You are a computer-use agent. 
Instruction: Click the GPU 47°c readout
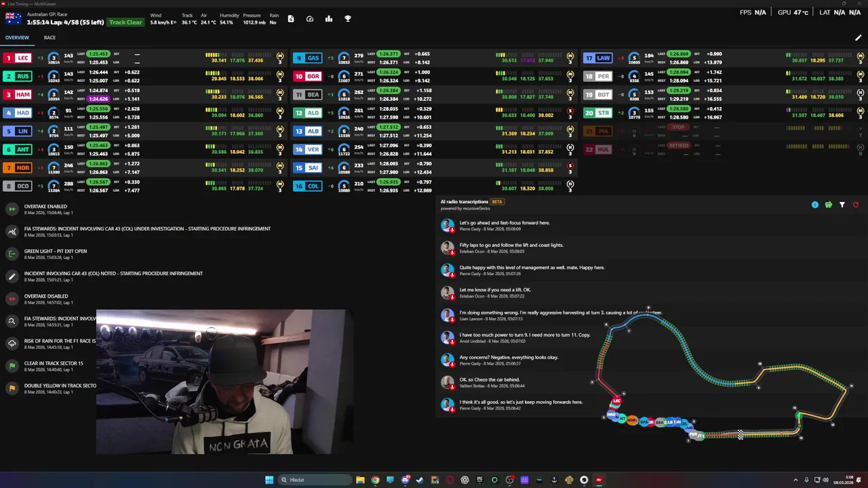[793, 12]
